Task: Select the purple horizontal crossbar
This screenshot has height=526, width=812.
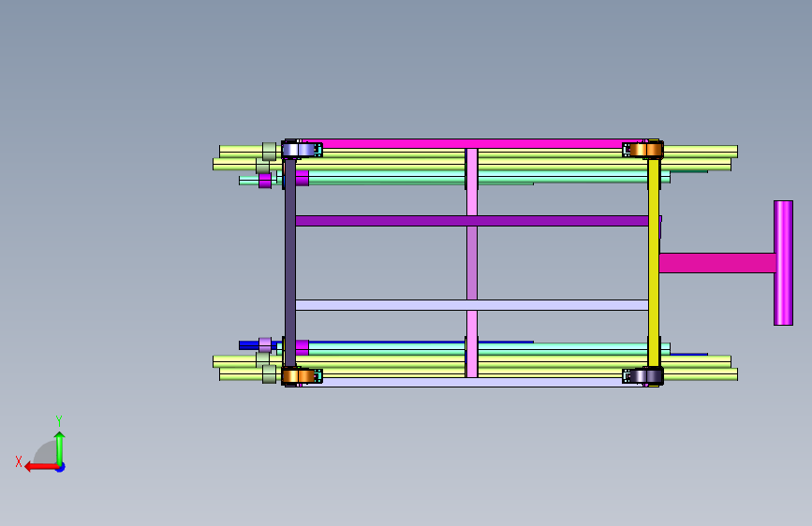Action: click(x=472, y=221)
